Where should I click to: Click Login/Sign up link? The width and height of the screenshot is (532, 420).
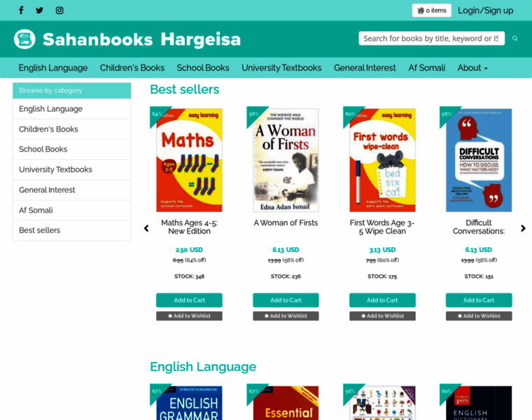tap(485, 10)
